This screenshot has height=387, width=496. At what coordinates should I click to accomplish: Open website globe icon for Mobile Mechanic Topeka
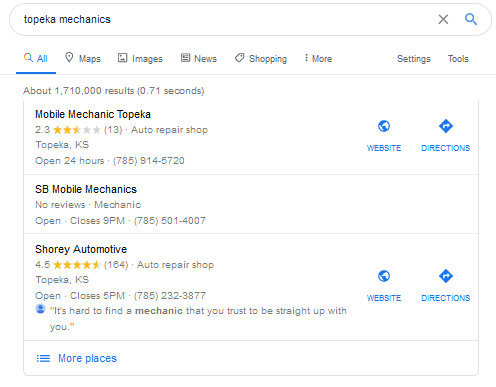384,126
